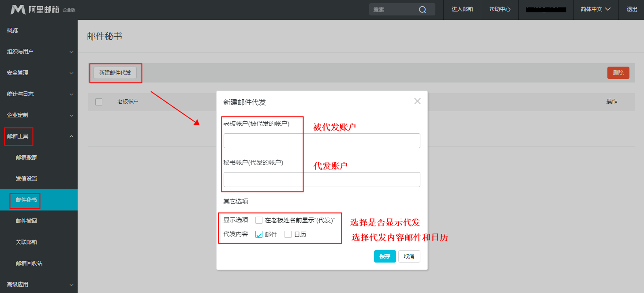The image size is (644, 293).
Task: Focus the 秘书帐户 input field
Action: (322, 180)
